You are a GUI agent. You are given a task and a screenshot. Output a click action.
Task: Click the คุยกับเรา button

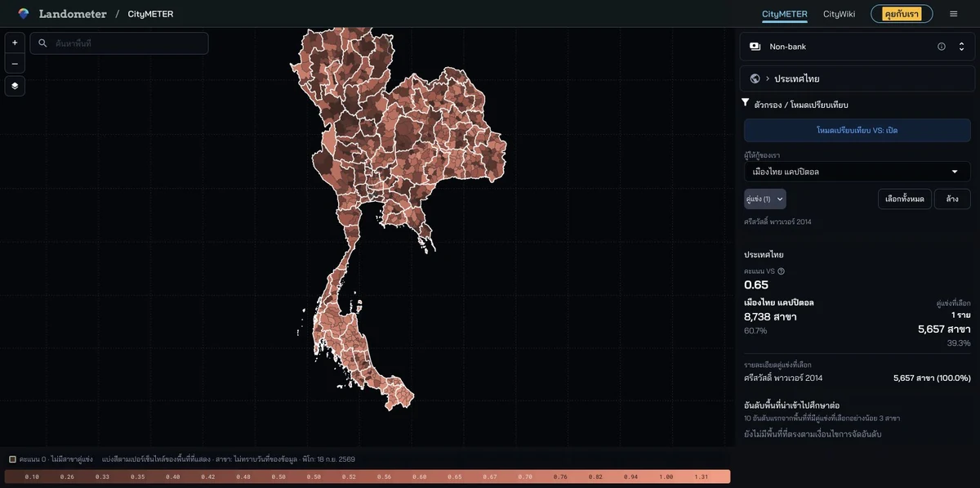[x=902, y=14]
